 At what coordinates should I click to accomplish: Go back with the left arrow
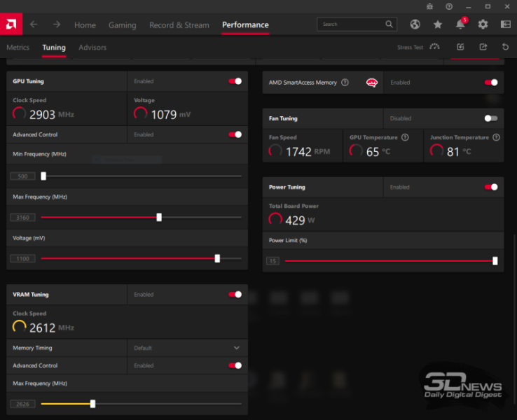point(34,24)
